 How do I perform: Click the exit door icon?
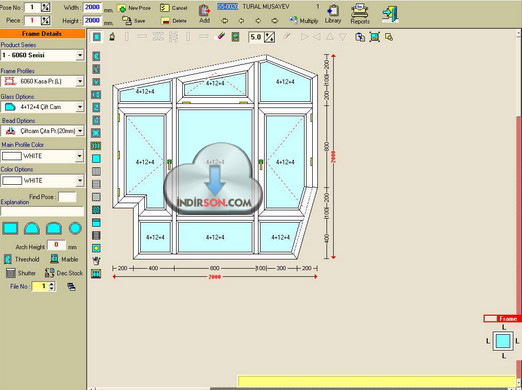point(390,14)
